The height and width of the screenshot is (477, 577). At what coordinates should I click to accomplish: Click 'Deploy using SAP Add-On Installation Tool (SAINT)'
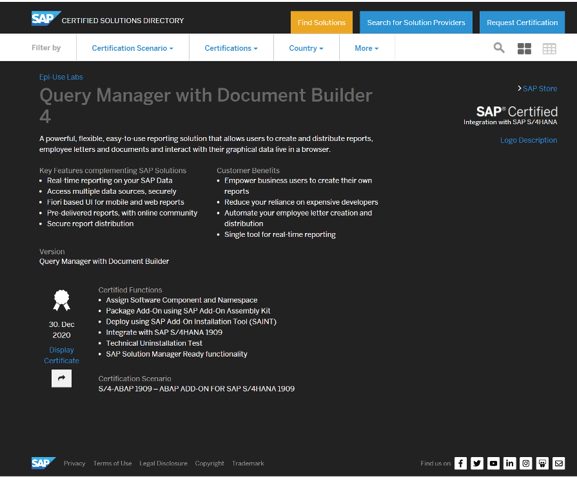[191, 321]
